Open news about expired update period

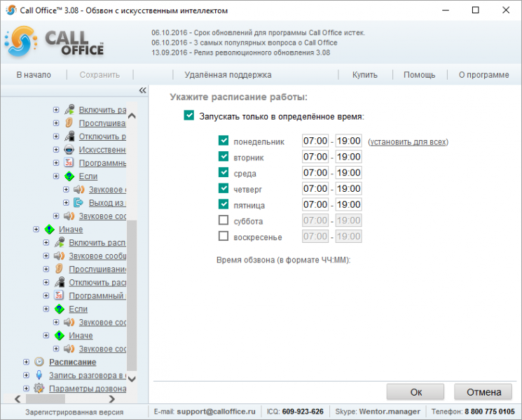(x=258, y=33)
